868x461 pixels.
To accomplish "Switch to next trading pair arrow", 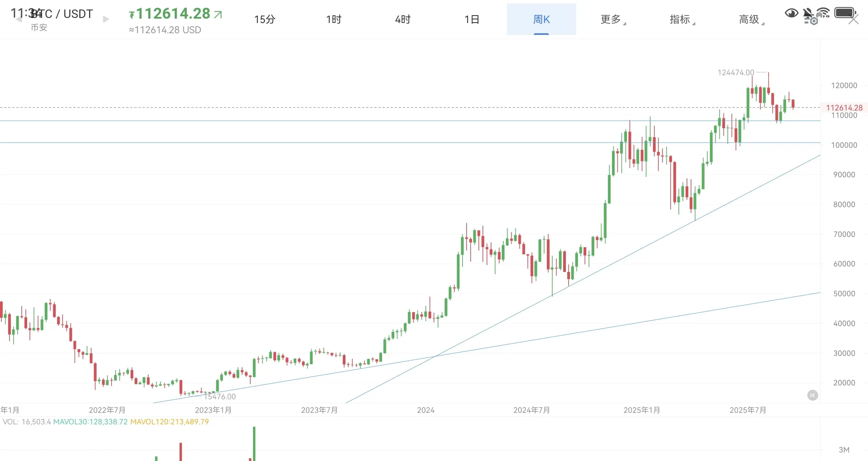I will [106, 19].
